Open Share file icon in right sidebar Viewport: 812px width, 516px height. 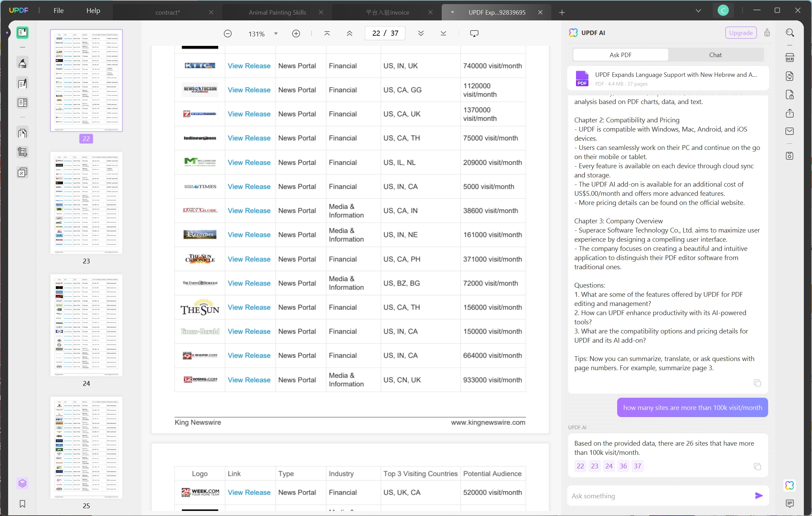[790, 113]
